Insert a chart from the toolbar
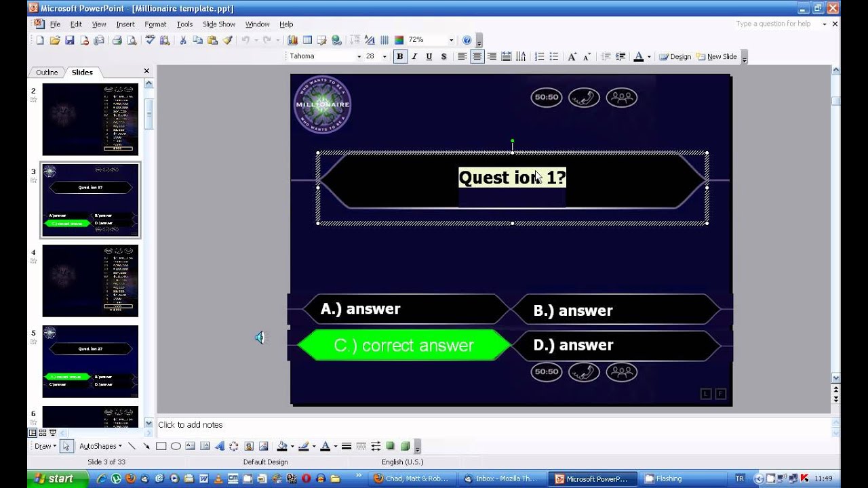Image resolution: width=868 pixels, height=488 pixels. click(x=293, y=41)
